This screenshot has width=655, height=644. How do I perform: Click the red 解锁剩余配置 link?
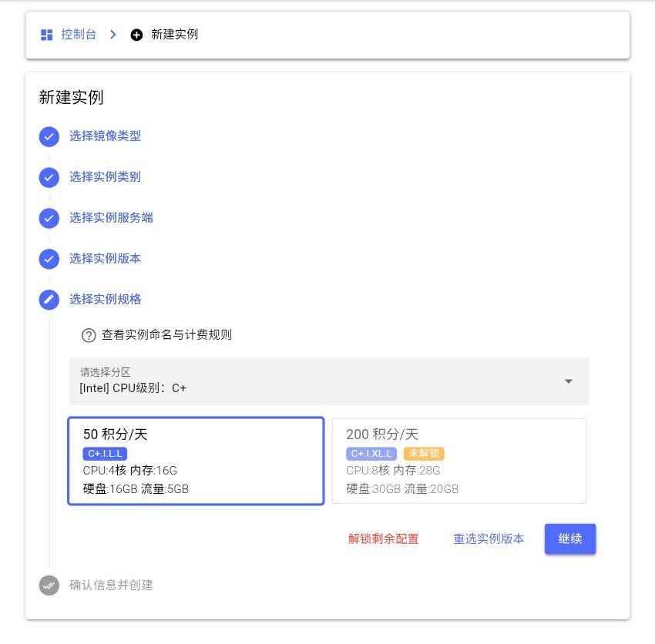tap(383, 538)
